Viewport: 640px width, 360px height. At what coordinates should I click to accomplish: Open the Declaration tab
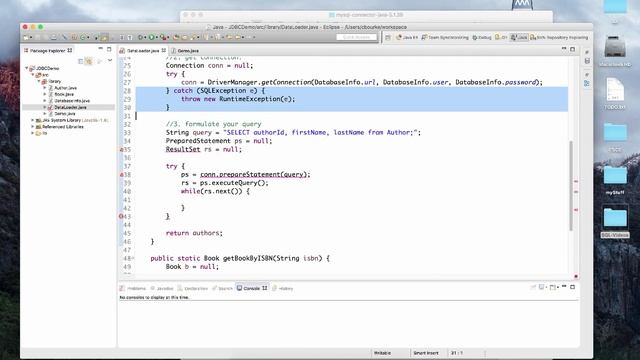click(193, 288)
